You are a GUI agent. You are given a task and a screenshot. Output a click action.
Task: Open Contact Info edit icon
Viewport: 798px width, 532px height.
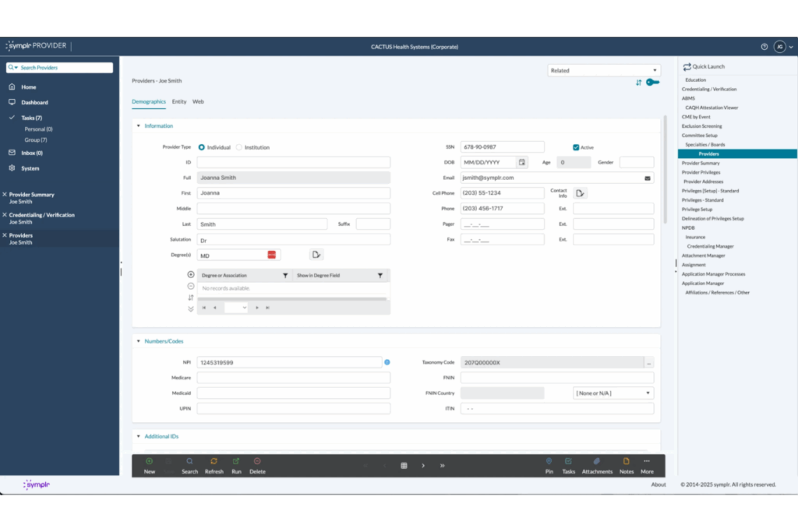coord(580,193)
